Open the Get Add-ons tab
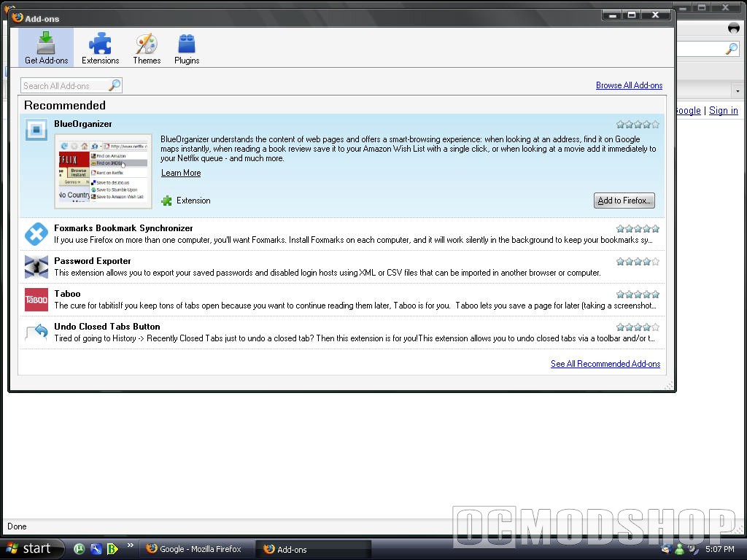This screenshot has width=747, height=560. pyautogui.click(x=46, y=47)
